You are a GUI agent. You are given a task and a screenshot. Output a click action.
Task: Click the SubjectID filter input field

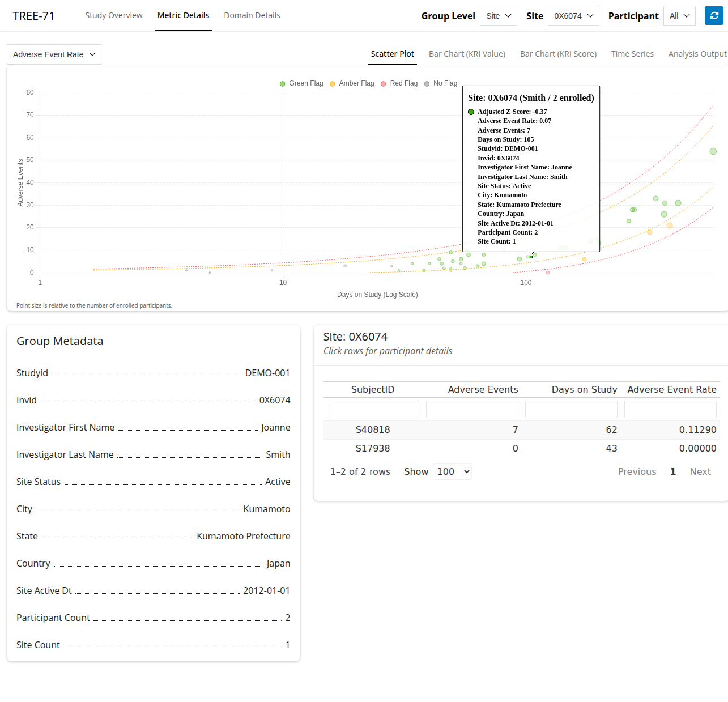373,409
